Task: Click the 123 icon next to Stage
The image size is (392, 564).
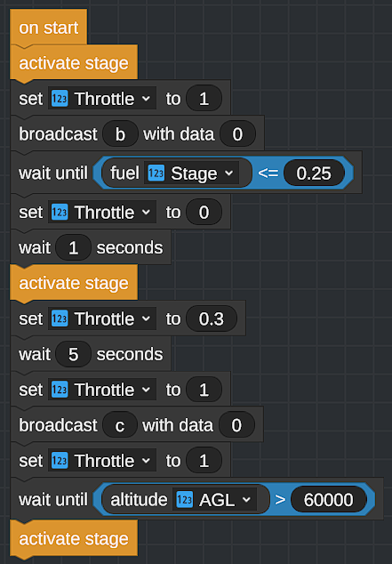Action: [156, 173]
